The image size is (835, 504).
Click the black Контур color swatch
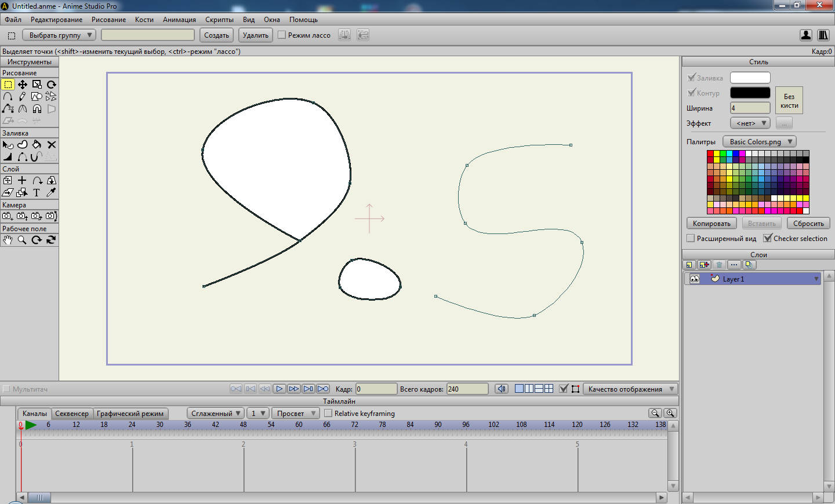[x=750, y=93]
